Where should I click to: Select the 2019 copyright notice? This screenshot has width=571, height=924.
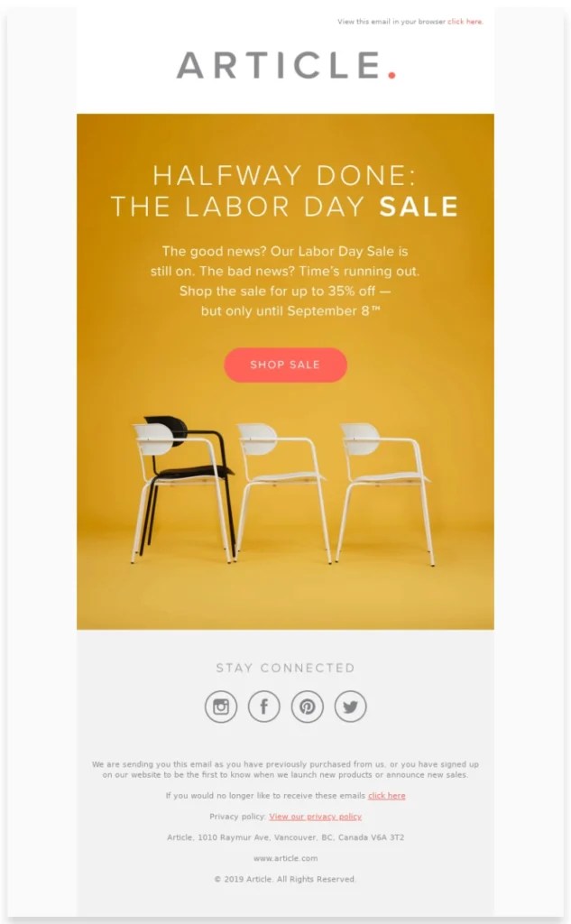coord(285,878)
